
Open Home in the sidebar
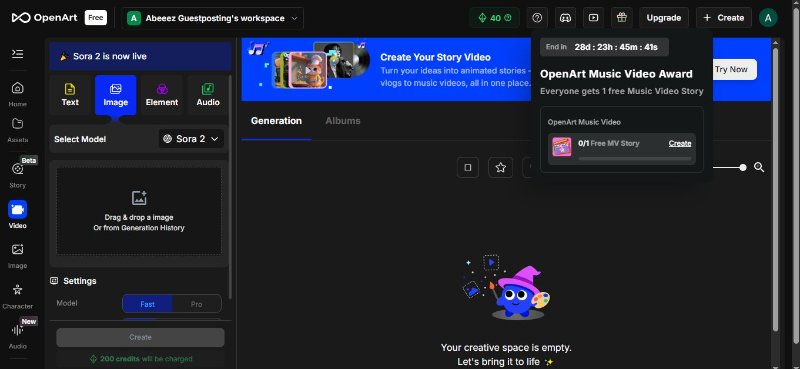17,94
